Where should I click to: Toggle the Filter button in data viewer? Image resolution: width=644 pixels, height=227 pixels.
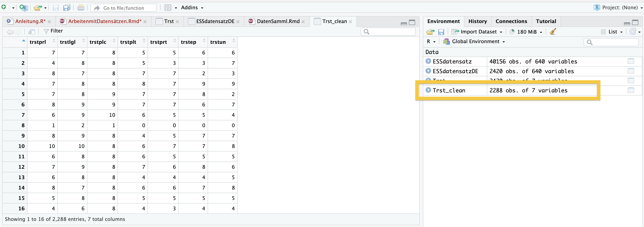point(53,31)
